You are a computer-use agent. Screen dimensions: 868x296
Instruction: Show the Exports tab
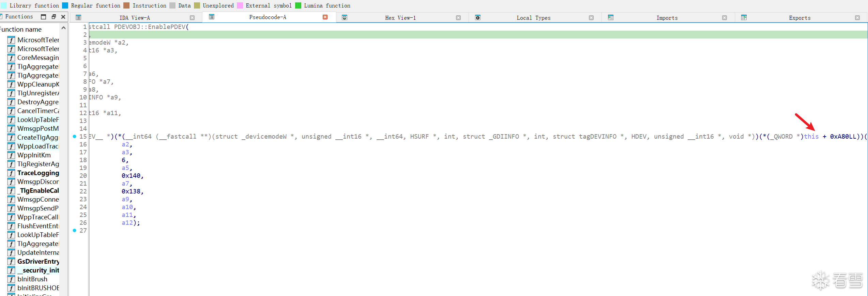pyautogui.click(x=800, y=18)
